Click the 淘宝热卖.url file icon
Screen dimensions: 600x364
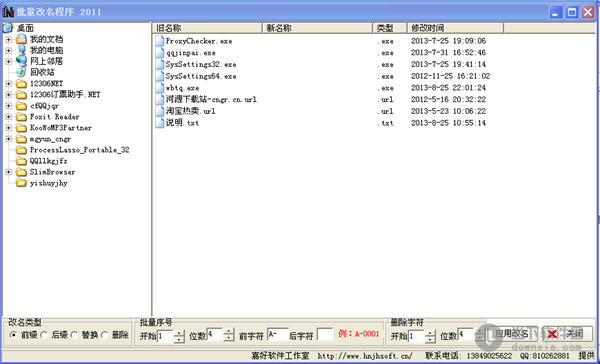click(160, 111)
